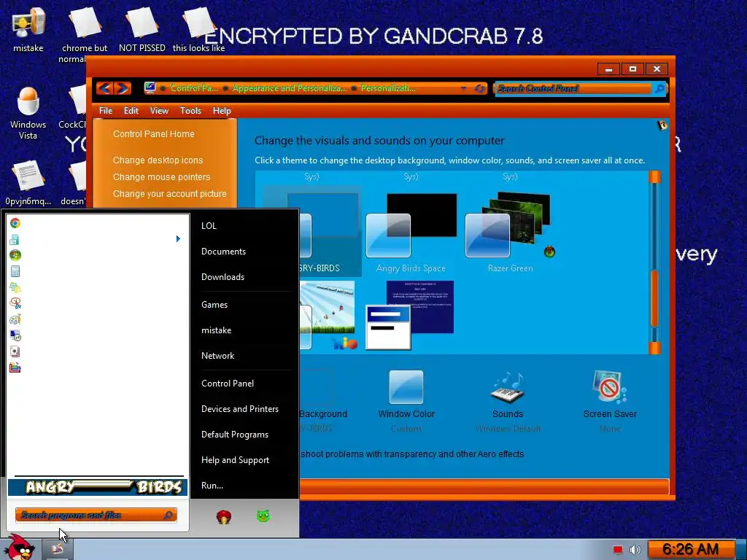Open Downloads from Start menu
This screenshot has width=747, height=560.
(x=223, y=277)
